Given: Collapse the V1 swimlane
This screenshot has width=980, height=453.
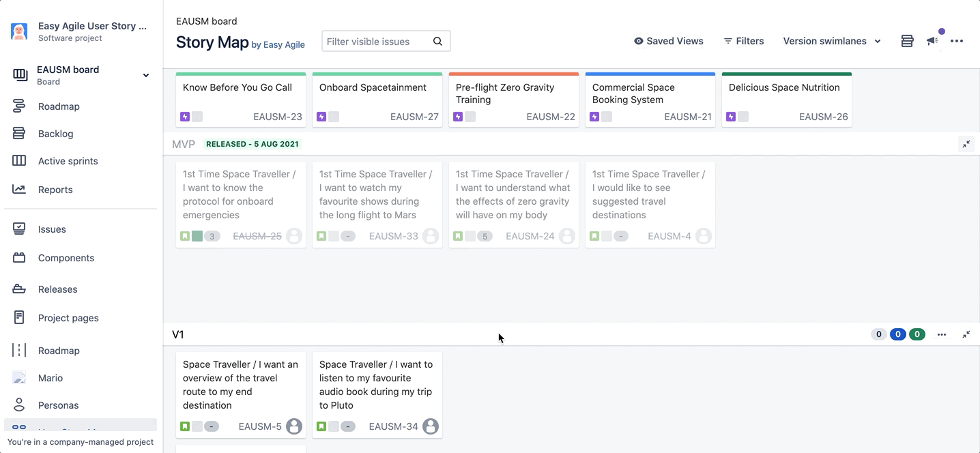Looking at the screenshot, I should point(966,334).
